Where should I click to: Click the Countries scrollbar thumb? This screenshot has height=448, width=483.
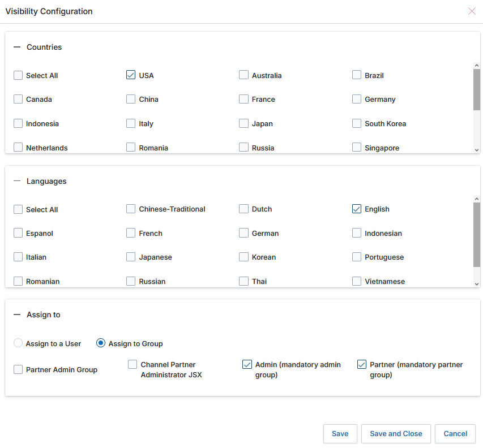477,89
